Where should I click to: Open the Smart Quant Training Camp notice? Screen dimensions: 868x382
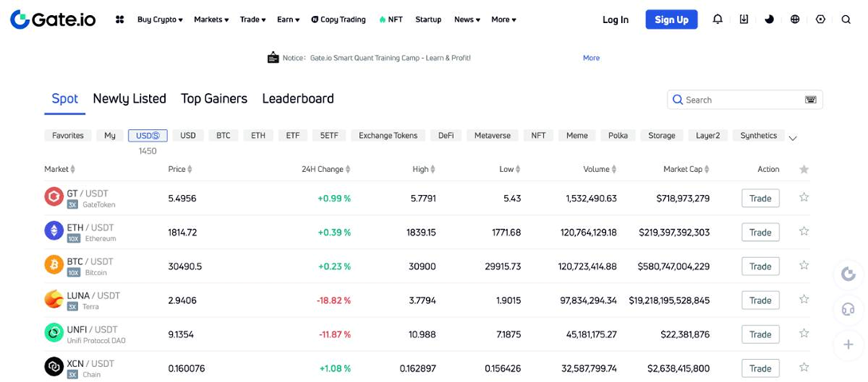[x=390, y=57]
